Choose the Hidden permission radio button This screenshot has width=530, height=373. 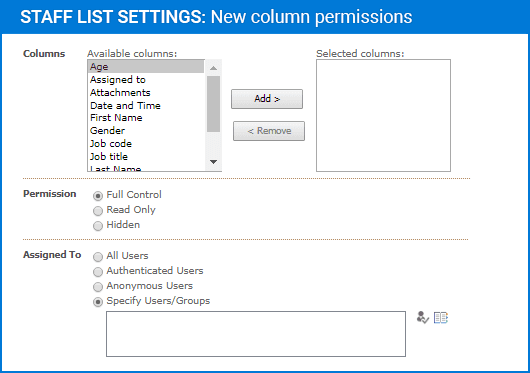[98, 226]
